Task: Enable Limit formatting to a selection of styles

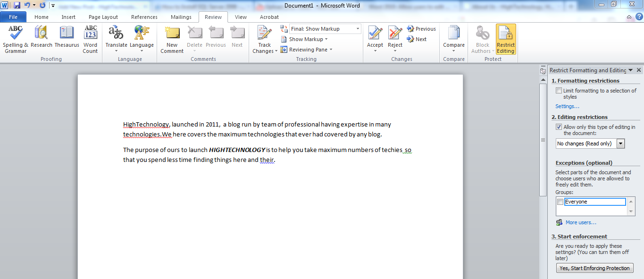Action: coord(559,91)
